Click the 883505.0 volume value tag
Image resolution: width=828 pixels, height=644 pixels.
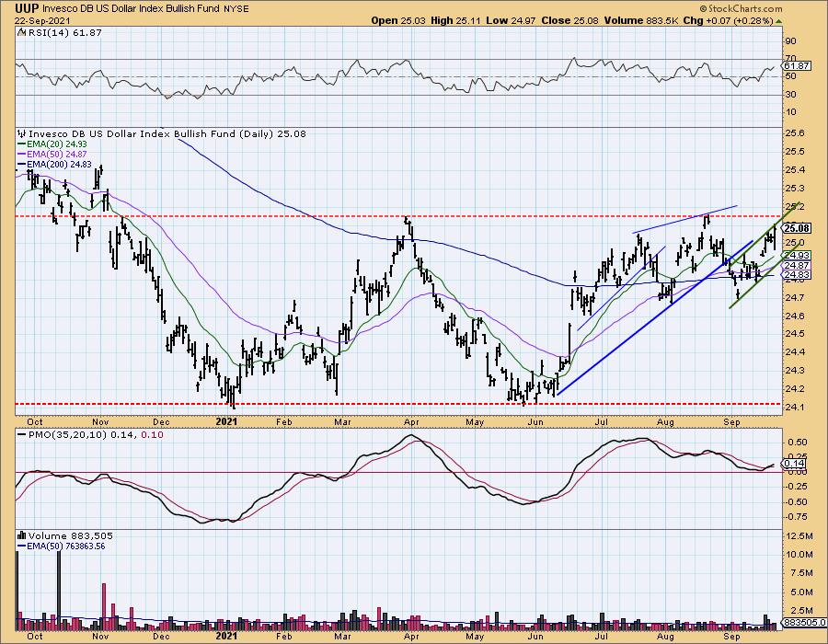click(x=804, y=623)
